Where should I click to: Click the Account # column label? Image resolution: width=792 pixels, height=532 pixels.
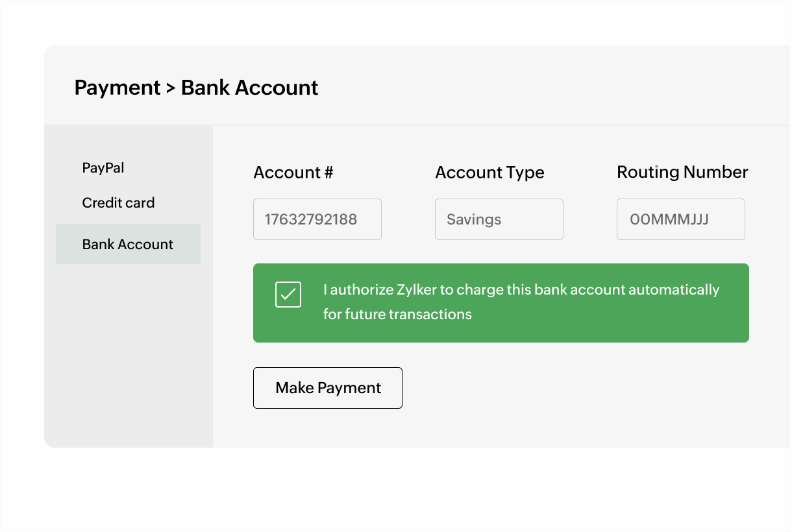293,173
